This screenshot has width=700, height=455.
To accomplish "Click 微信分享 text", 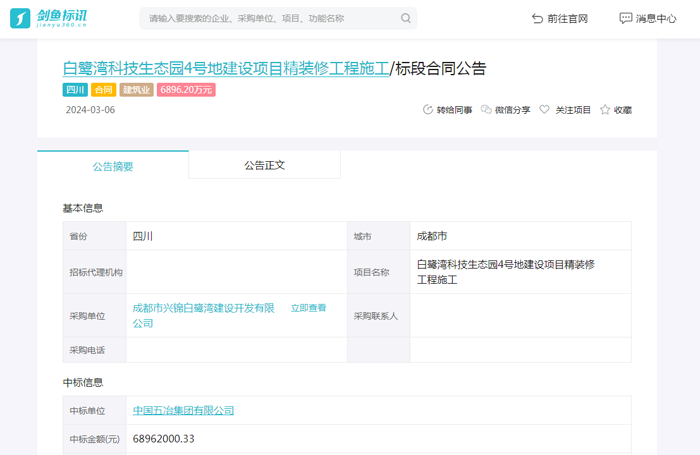I will (512, 110).
